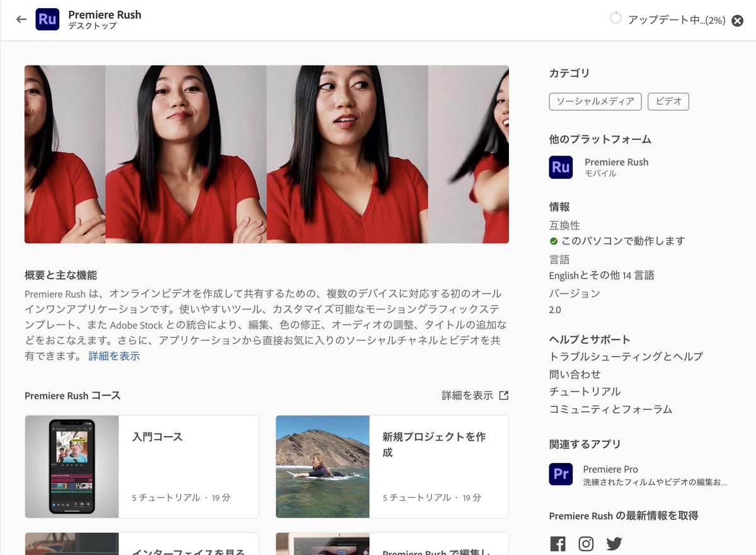Open the インターフェイスを見る course card

click(142, 544)
